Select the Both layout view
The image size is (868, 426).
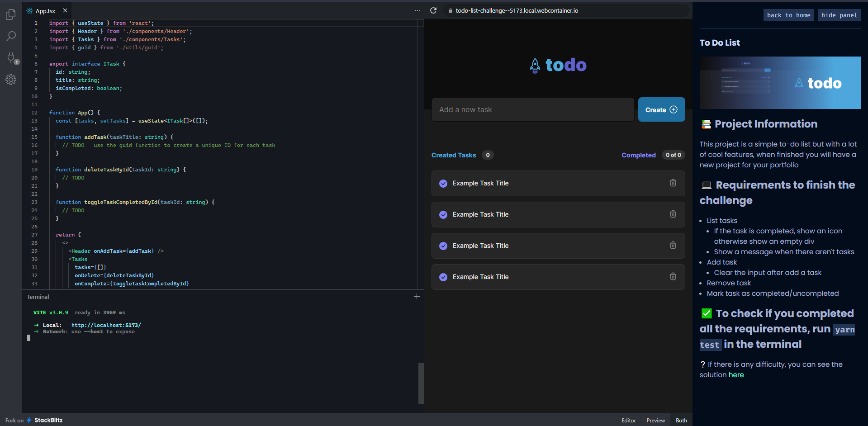tap(681, 420)
